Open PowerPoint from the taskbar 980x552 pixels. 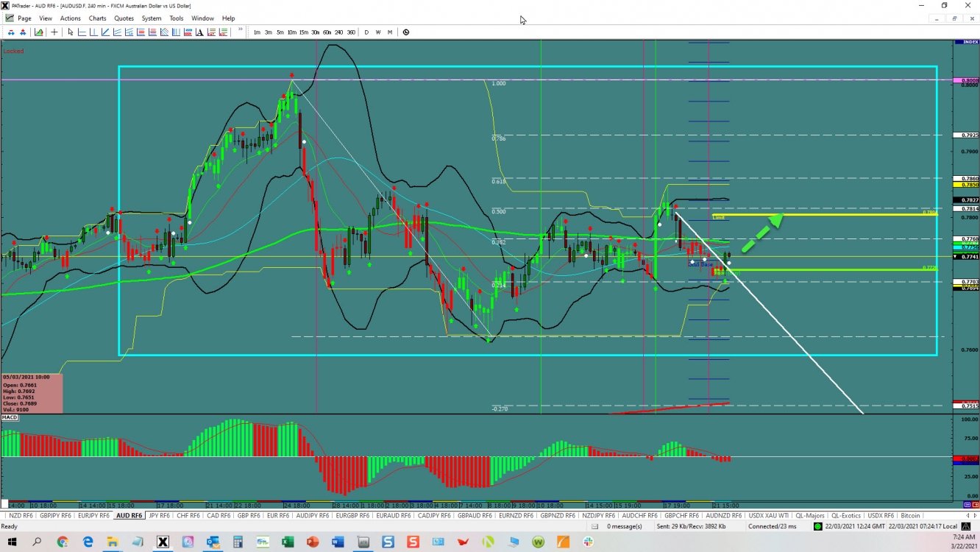coord(313,542)
